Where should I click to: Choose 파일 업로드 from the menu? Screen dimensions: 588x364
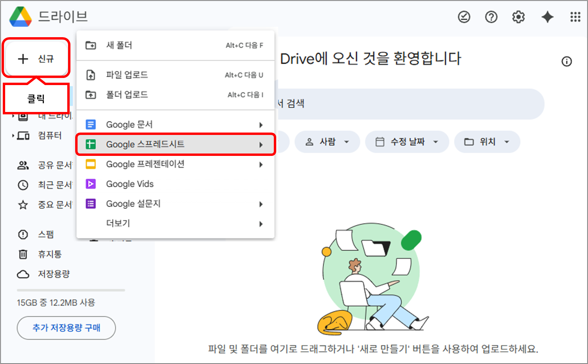tap(175, 75)
